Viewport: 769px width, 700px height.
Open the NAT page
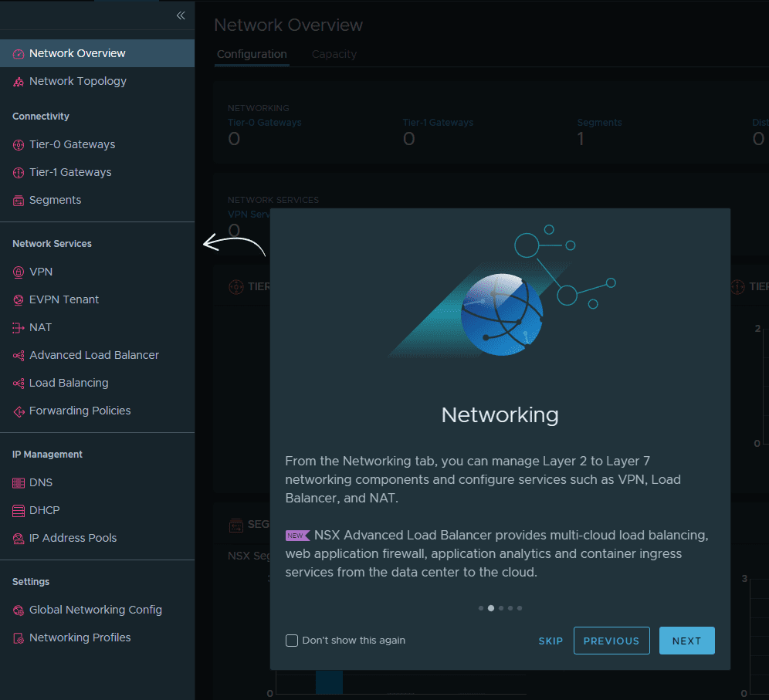pyautogui.click(x=97, y=327)
